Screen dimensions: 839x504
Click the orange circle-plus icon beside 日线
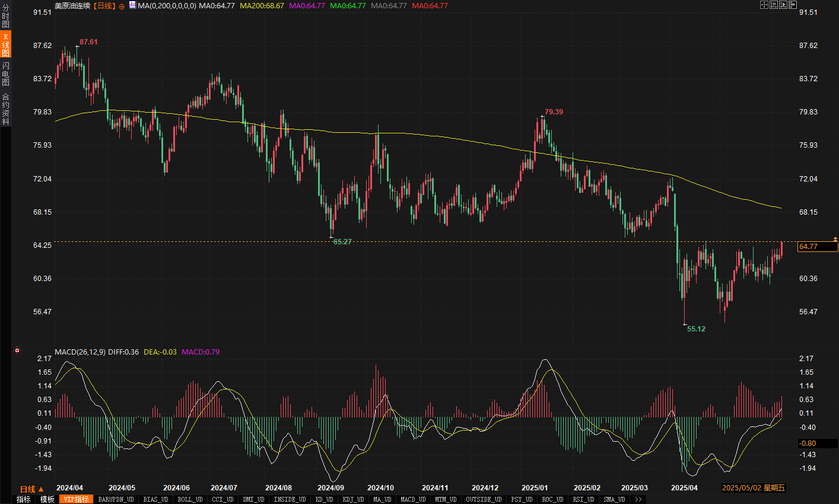(122, 6)
